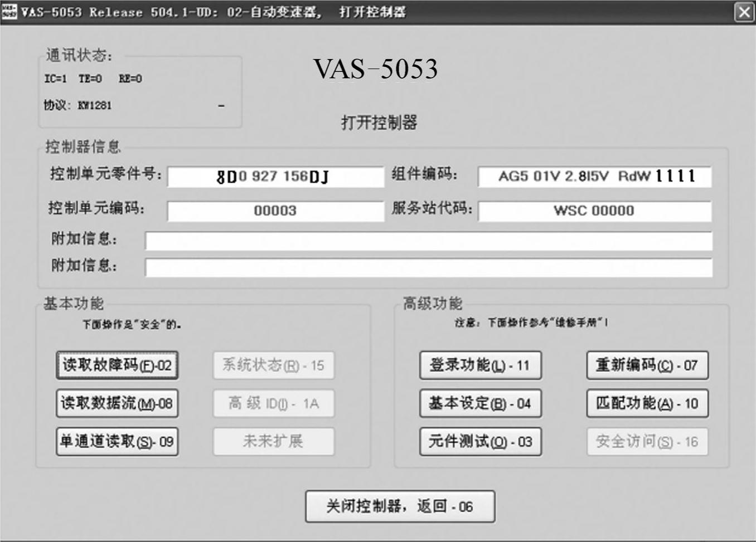Select 单通道读取 (S)-09 button
The height and width of the screenshot is (542, 756).
pos(117,442)
